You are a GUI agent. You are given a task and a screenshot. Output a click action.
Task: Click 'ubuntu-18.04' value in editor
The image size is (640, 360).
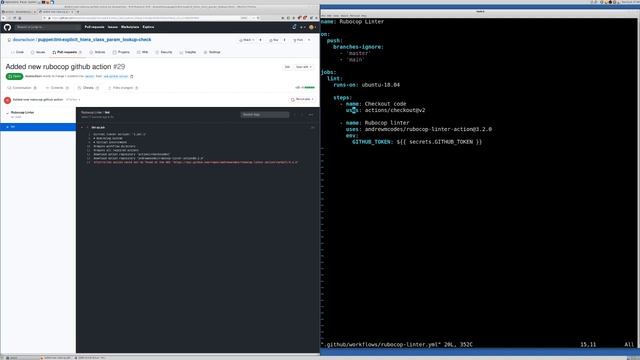(381, 85)
